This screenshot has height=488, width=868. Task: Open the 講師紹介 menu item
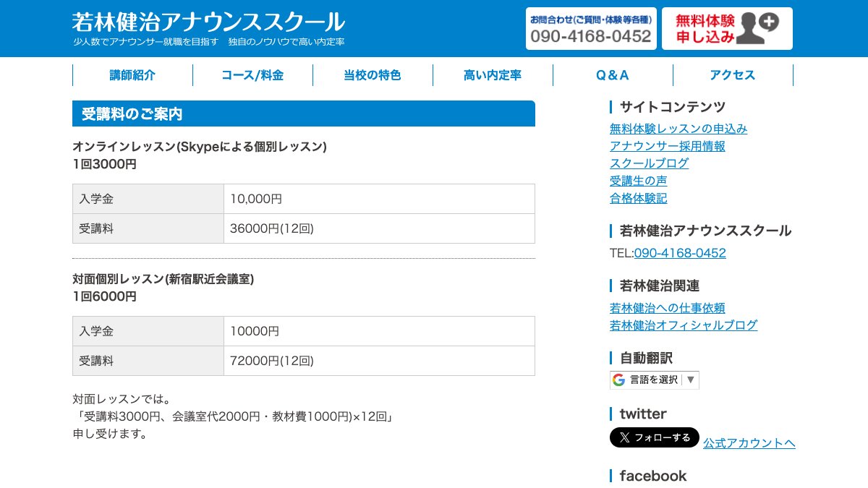click(x=132, y=75)
